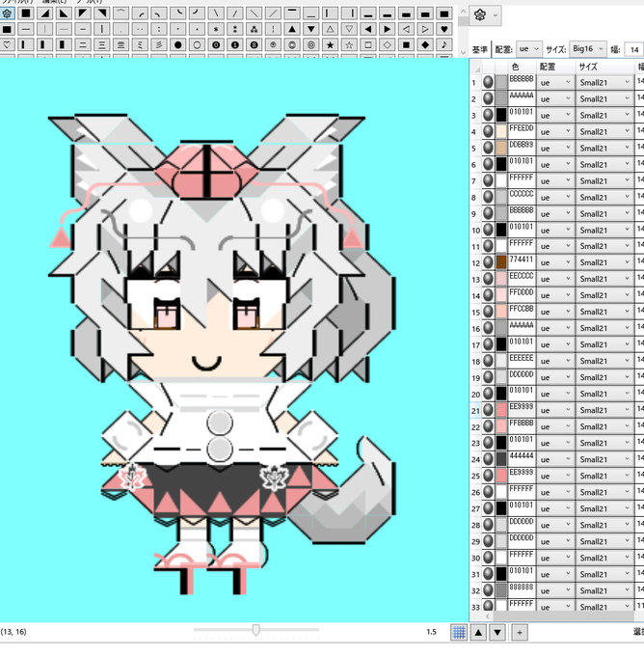Open row 15 サイズ Small21 dropdown
Viewport: 644px width, 656px height.
604,312
